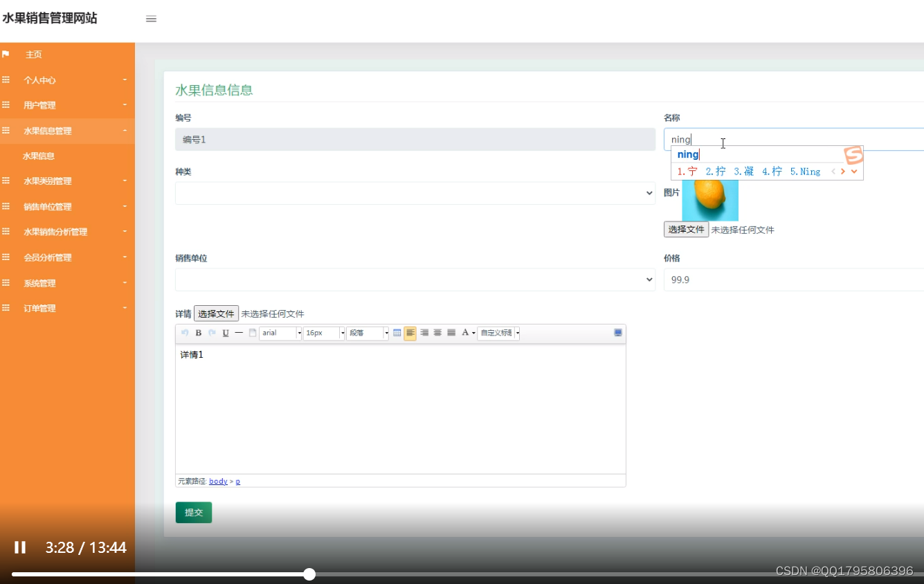924x584 pixels.
Task: Toggle the sidebar with the hamburger icon
Action: (x=151, y=19)
